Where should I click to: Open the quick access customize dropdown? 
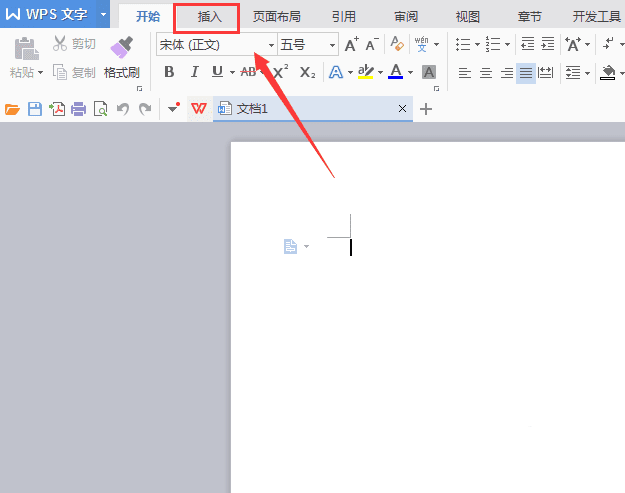coord(174,108)
